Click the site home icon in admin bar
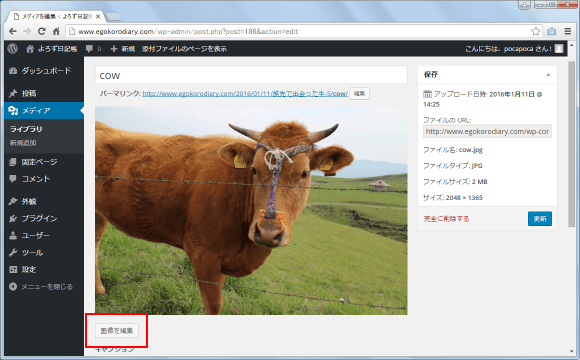Image resolution: width=580 pixels, height=360 pixels. click(x=30, y=49)
